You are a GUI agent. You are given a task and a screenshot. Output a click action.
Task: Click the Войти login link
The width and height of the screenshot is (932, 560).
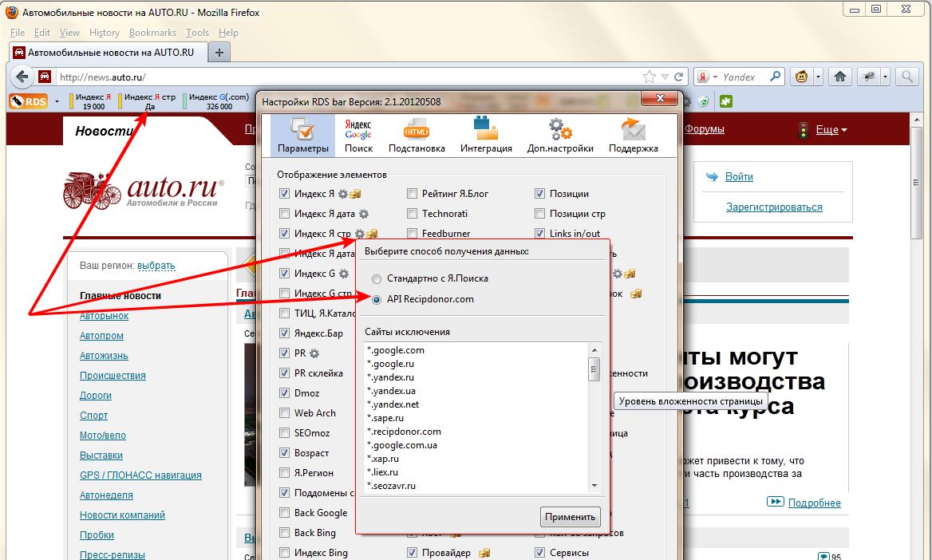(739, 176)
